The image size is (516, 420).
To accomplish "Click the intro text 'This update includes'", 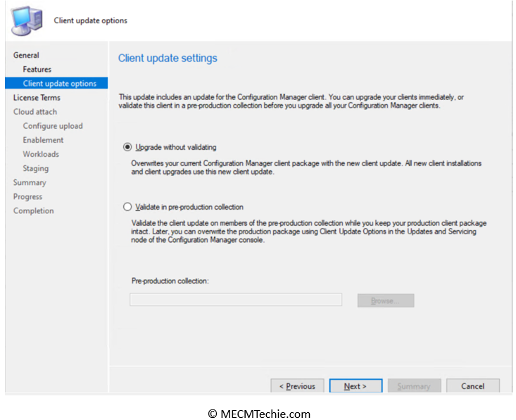I will pos(291,101).
